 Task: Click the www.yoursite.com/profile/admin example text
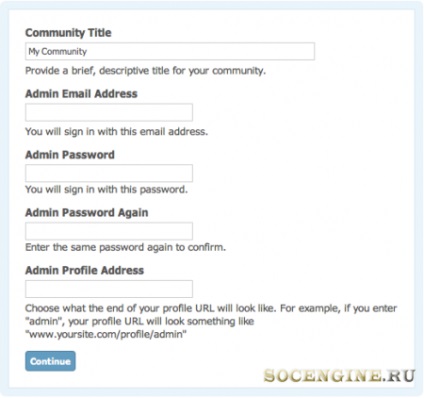click(x=106, y=334)
